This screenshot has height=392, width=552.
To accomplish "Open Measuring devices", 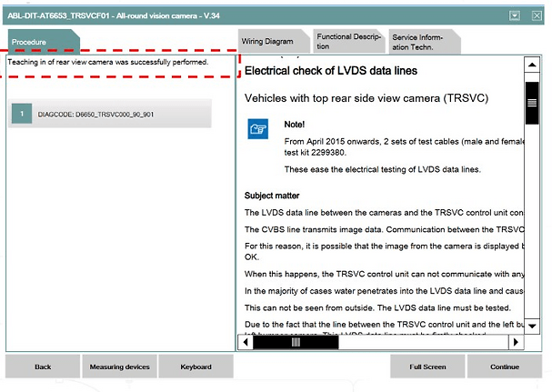I will click(x=119, y=367).
